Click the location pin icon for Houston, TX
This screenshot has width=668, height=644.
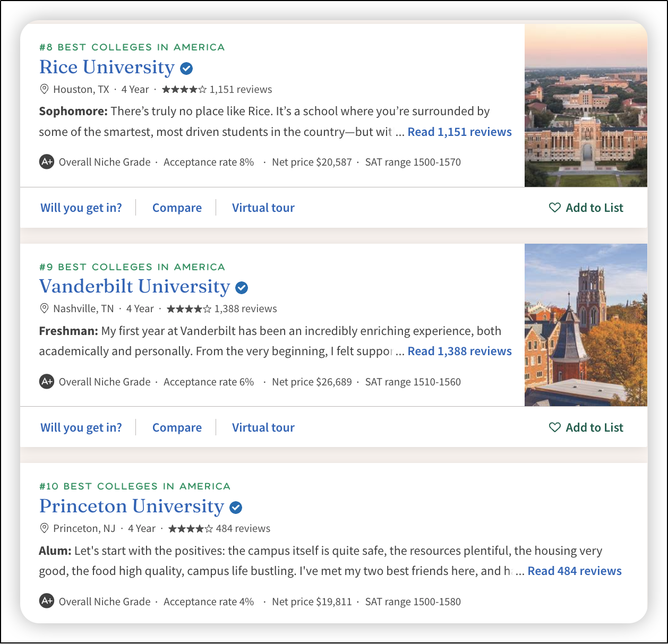click(45, 89)
